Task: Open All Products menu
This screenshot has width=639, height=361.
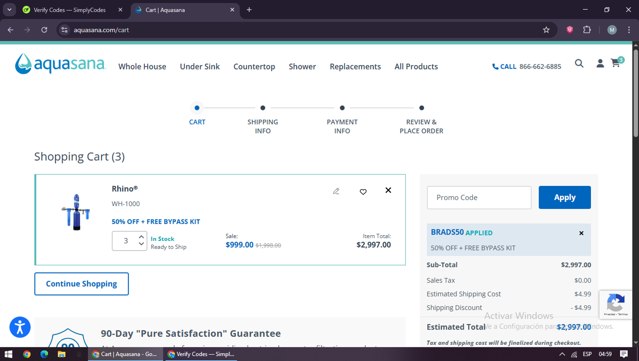Action: [x=416, y=66]
